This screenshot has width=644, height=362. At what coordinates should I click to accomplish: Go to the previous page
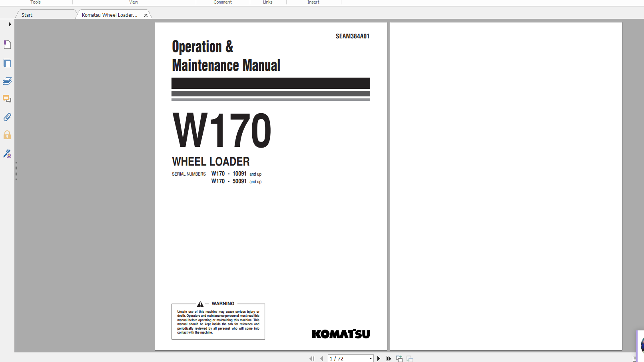[322, 358]
